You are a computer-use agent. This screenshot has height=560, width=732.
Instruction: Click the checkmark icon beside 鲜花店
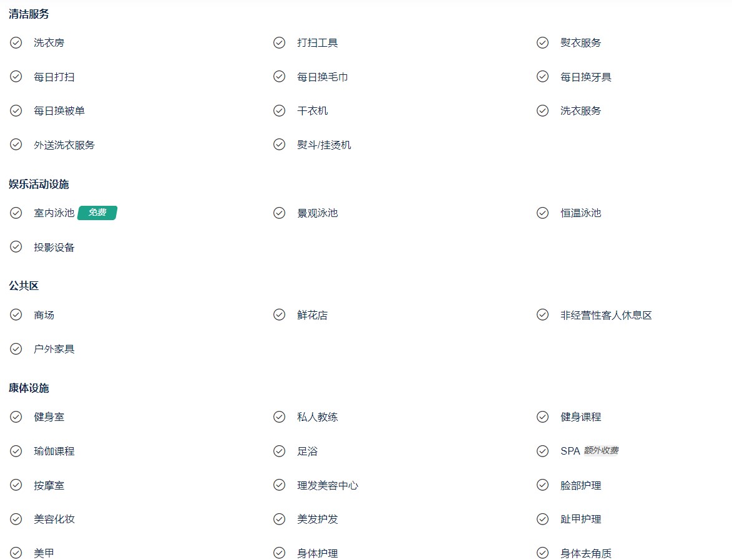(x=279, y=314)
